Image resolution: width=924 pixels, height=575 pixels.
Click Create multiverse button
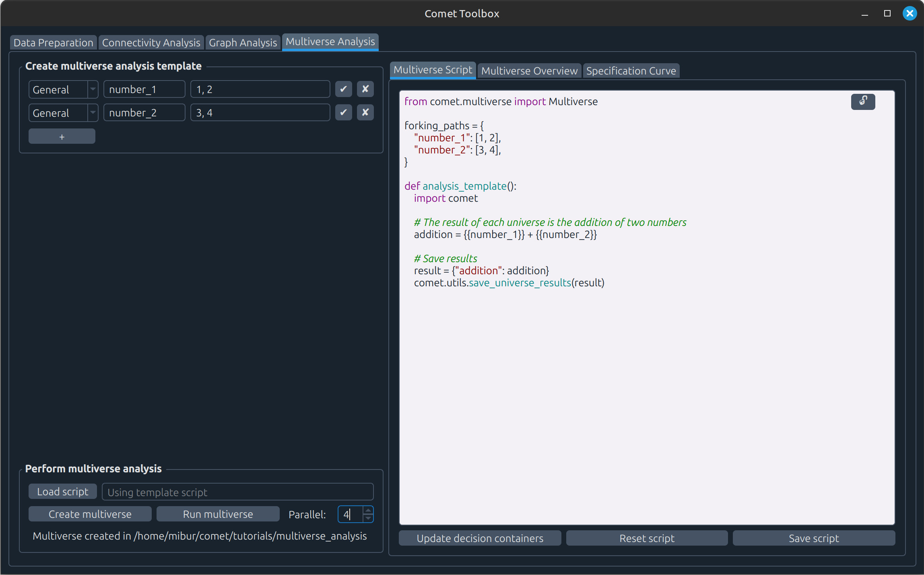click(x=90, y=514)
